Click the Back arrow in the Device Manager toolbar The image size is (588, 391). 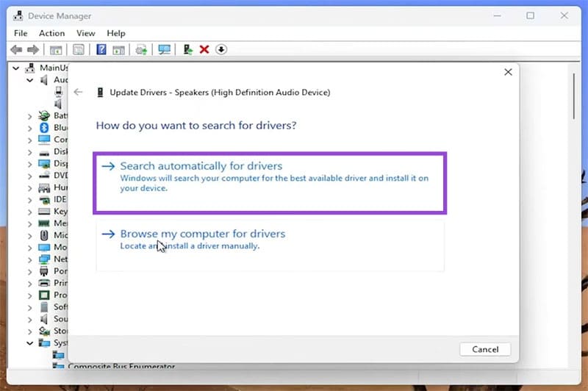coord(16,49)
